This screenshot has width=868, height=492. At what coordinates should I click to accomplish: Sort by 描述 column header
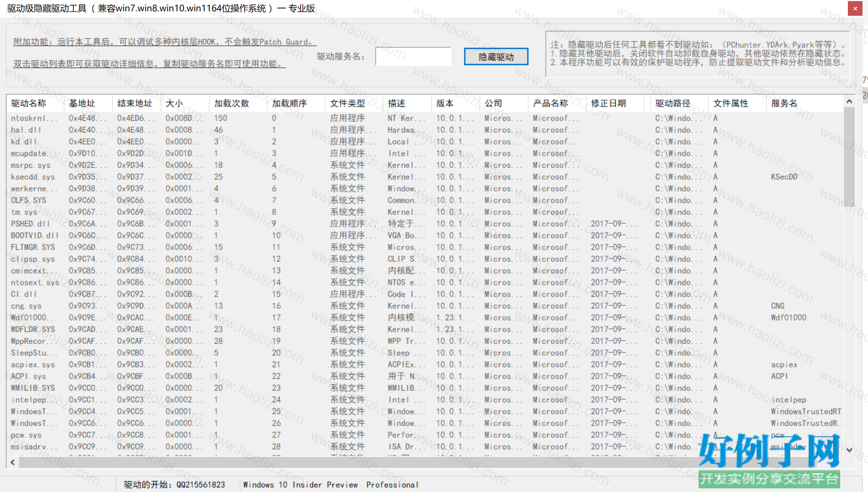point(407,103)
